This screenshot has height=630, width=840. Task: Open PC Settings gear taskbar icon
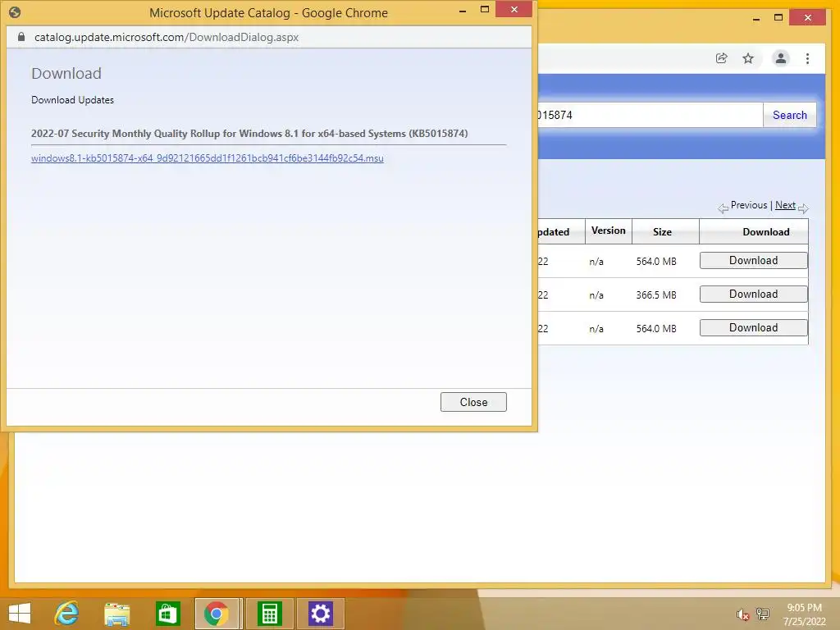click(x=321, y=614)
